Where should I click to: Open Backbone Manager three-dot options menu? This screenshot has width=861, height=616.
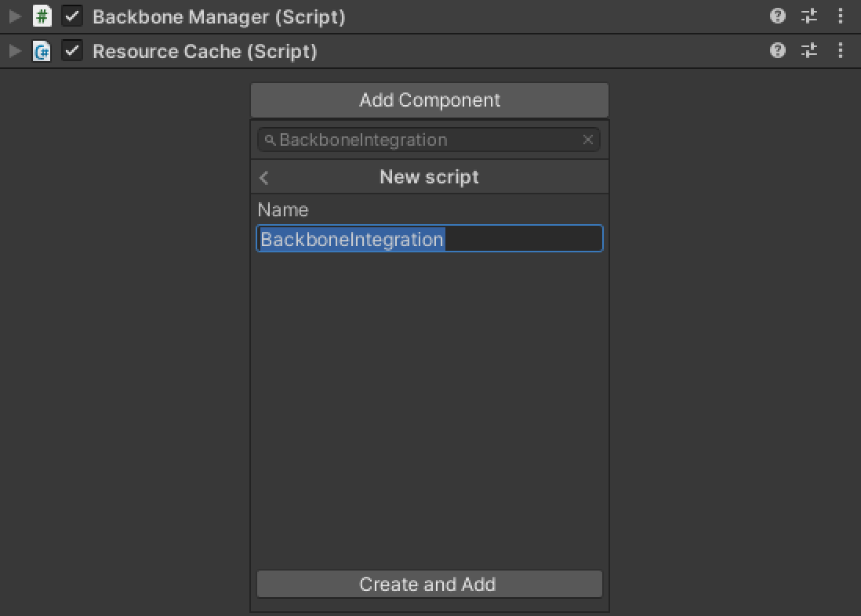[841, 16]
